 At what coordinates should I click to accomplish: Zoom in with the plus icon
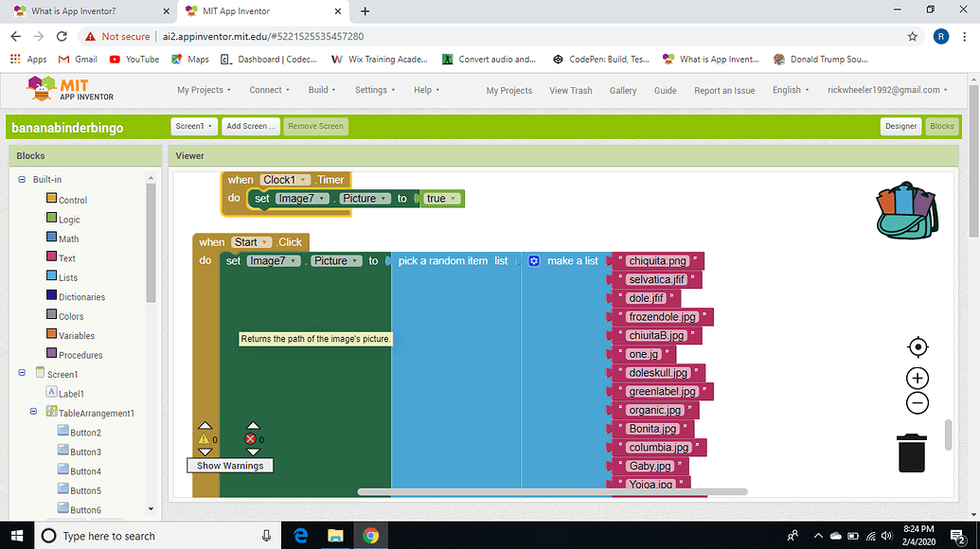(x=917, y=379)
